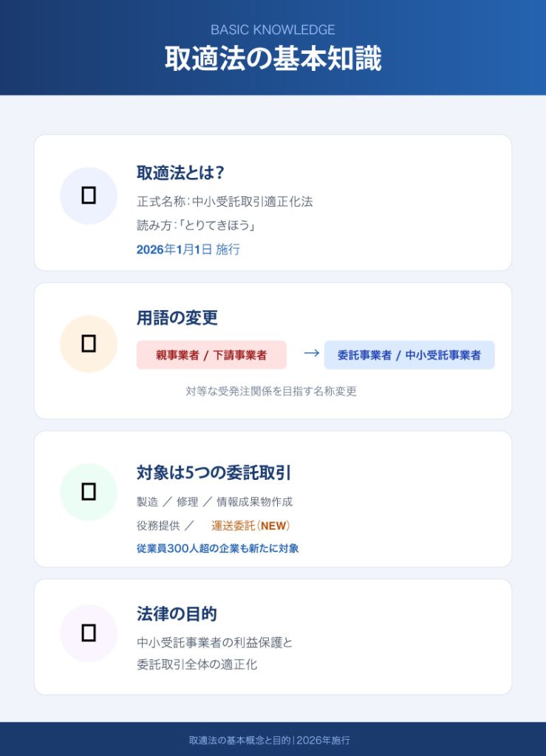
Task: Select the red 親事業者 / 下請事業者 badge
Action: [x=211, y=355]
